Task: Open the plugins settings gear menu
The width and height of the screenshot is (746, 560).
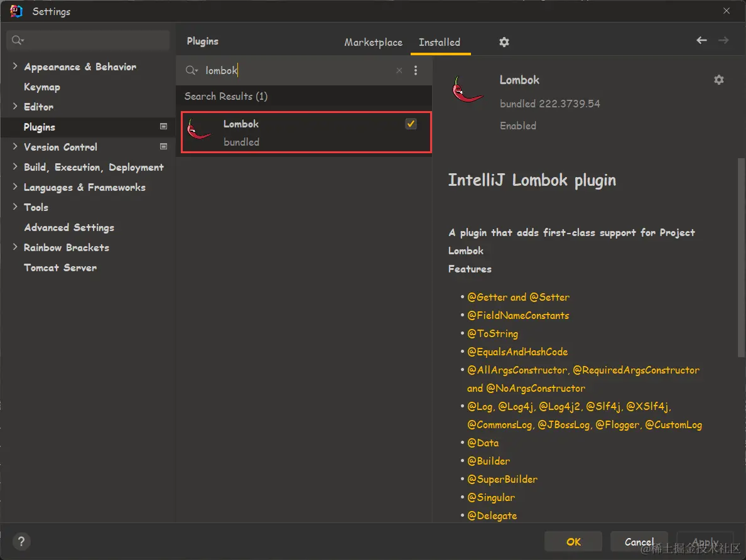Action: click(x=504, y=42)
